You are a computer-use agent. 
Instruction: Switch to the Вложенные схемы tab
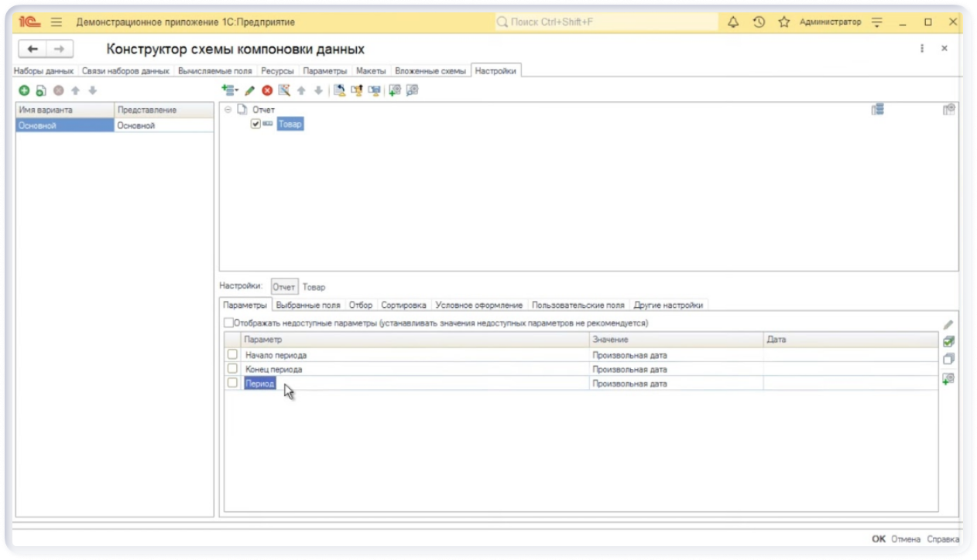coord(430,71)
